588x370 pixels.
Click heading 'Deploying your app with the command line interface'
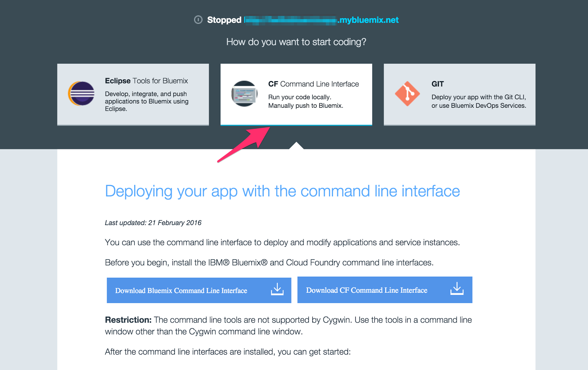click(282, 191)
